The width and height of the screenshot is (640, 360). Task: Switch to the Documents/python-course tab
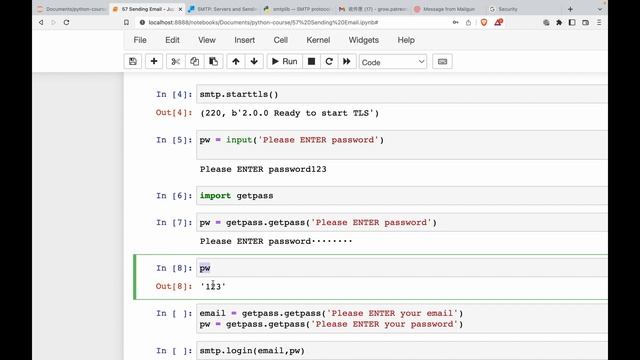click(71, 9)
